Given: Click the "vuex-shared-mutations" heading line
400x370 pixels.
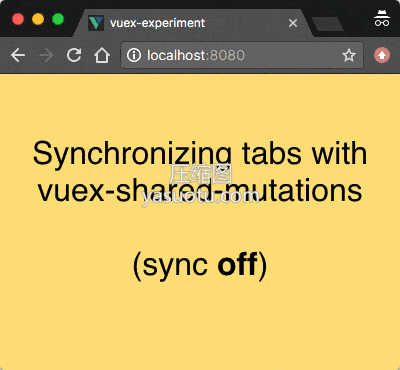Looking at the screenshot, I should point(200,191).
